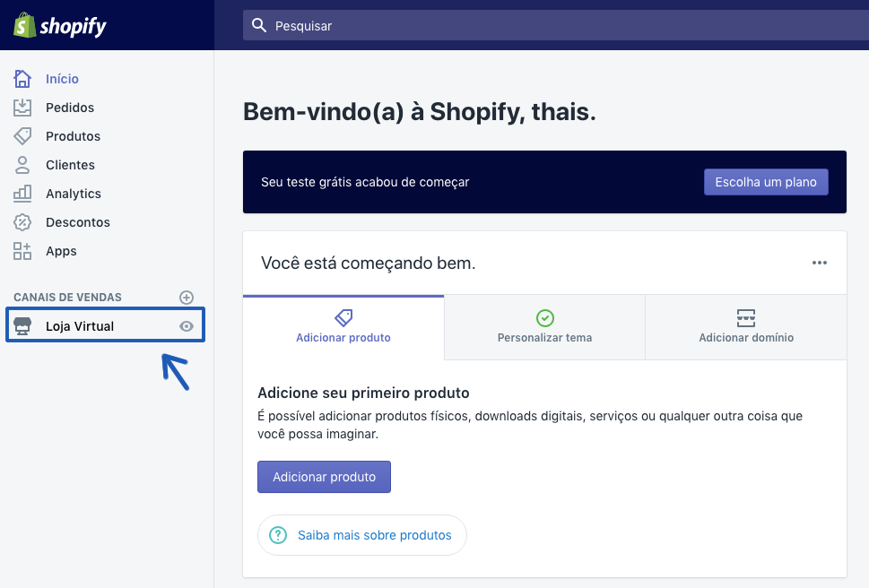This screenshot has width=869, height=588.
Task: Open Analytics via the bar chart icon
Action: point(22,194)
